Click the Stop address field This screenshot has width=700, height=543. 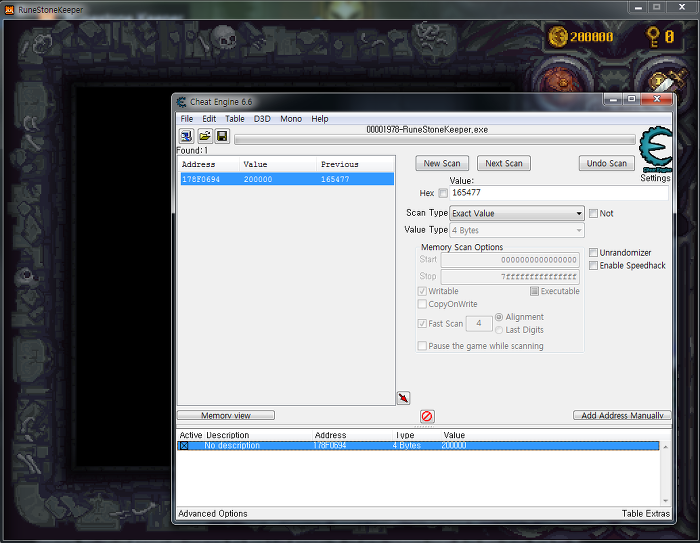[x=510, y=277]
